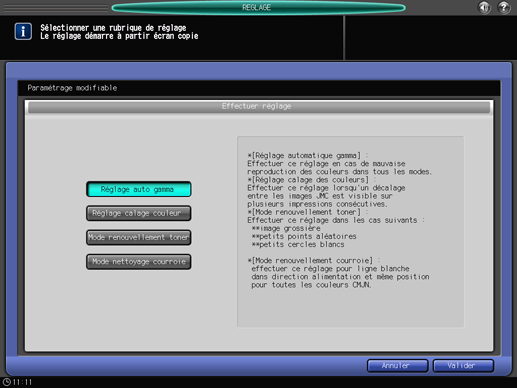Click the '*[Réglage automatique gamma]' description line
The height and width of the screenshot is (388, 517).
(307, 156)
